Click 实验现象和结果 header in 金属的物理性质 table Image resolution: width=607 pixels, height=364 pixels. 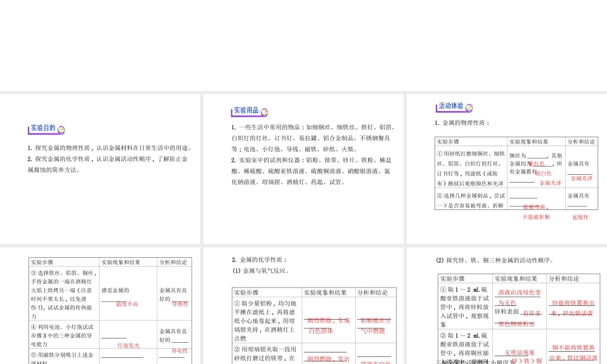(x=529, y=142)
